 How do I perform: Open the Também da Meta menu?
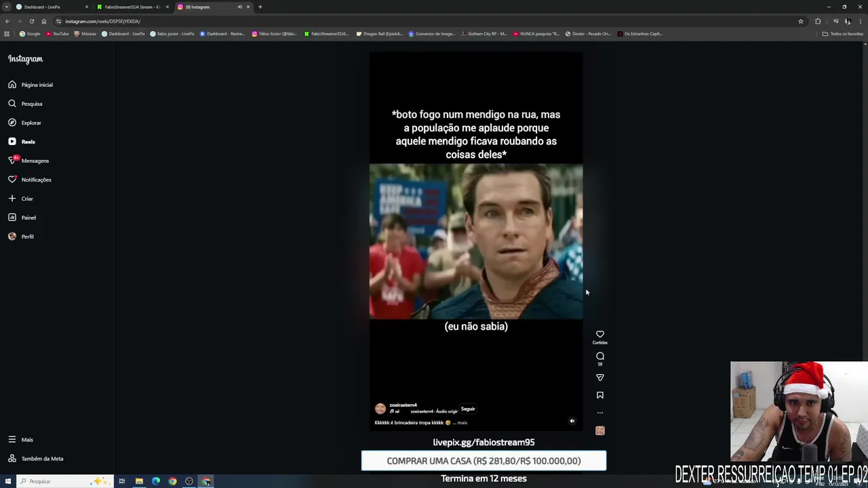click(x=35, y=459)
